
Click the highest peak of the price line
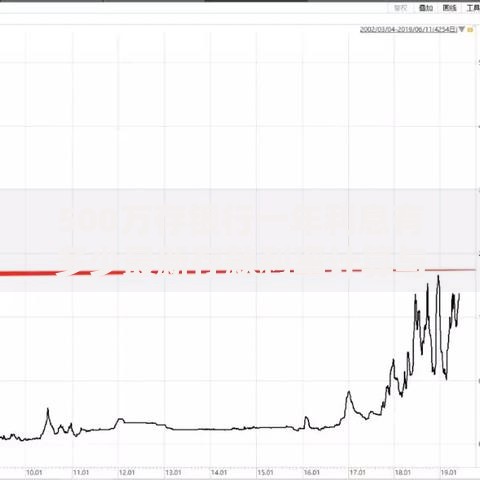pyautogui.click(x=438, y=276)
